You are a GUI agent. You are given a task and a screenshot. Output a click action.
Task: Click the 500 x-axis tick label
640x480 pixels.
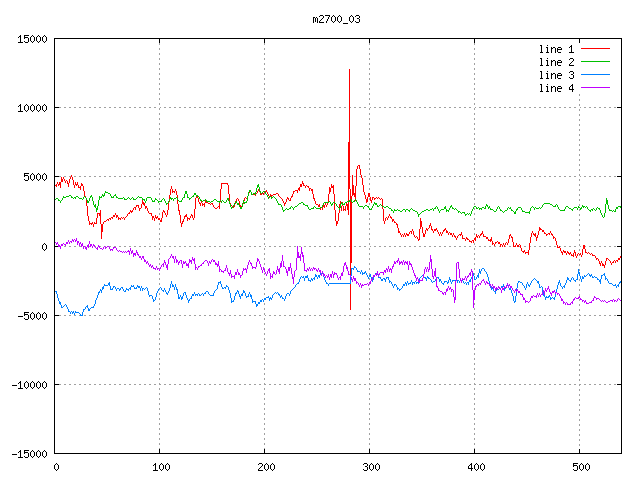pyautogui.click(x=579, y=467)
